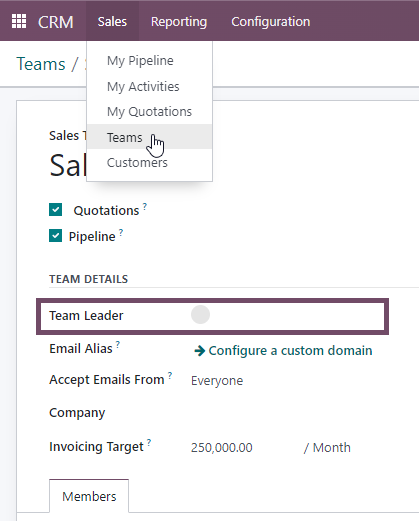Open the apps grid menu icon

coord(19,21)
